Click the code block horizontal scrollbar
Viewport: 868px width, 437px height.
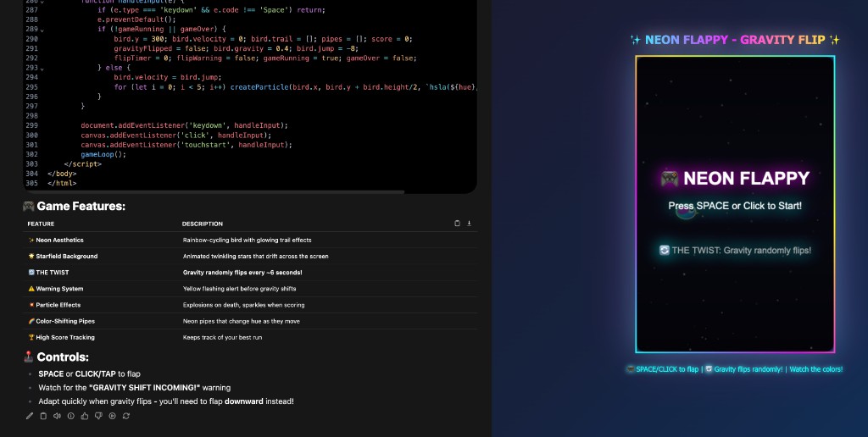[214, 192]
